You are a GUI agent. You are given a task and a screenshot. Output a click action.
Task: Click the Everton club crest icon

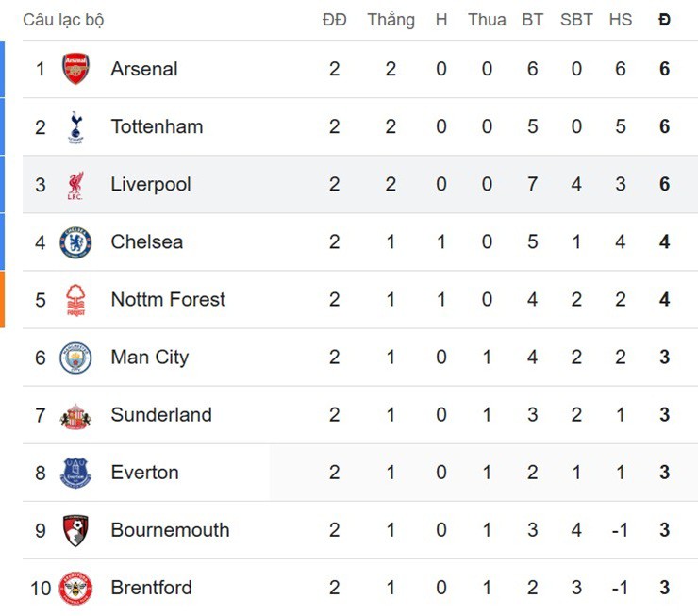coord(75,473)
